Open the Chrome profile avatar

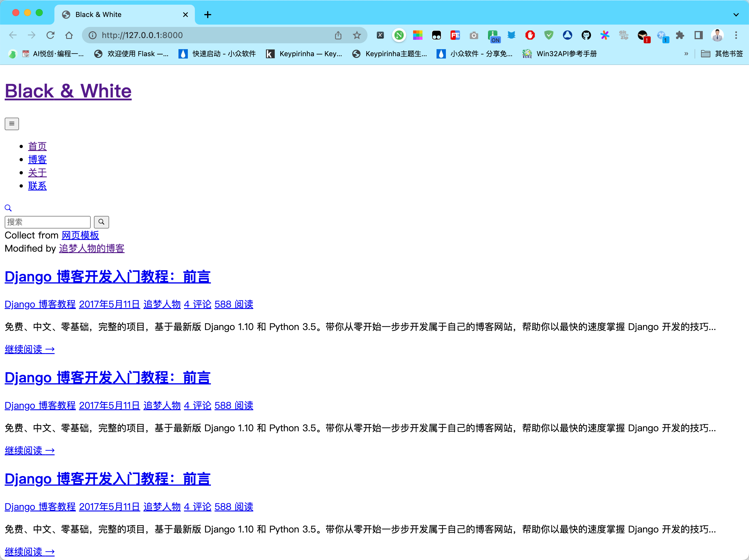pos(717,35)
